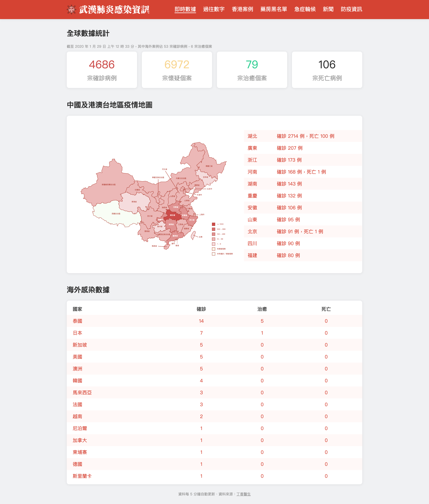Click 美國 in overseas table
The image size is (429, 504).
tap(78, 357)
